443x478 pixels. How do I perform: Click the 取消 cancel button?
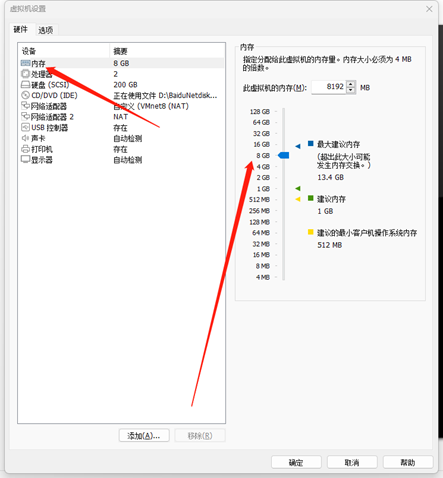[352, 463]
